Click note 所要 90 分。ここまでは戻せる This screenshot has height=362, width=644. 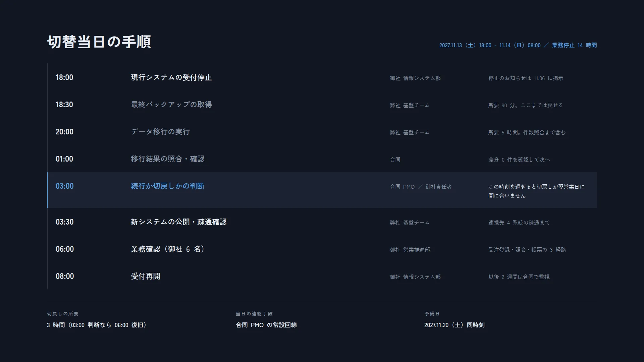click(x=526, y=105)
